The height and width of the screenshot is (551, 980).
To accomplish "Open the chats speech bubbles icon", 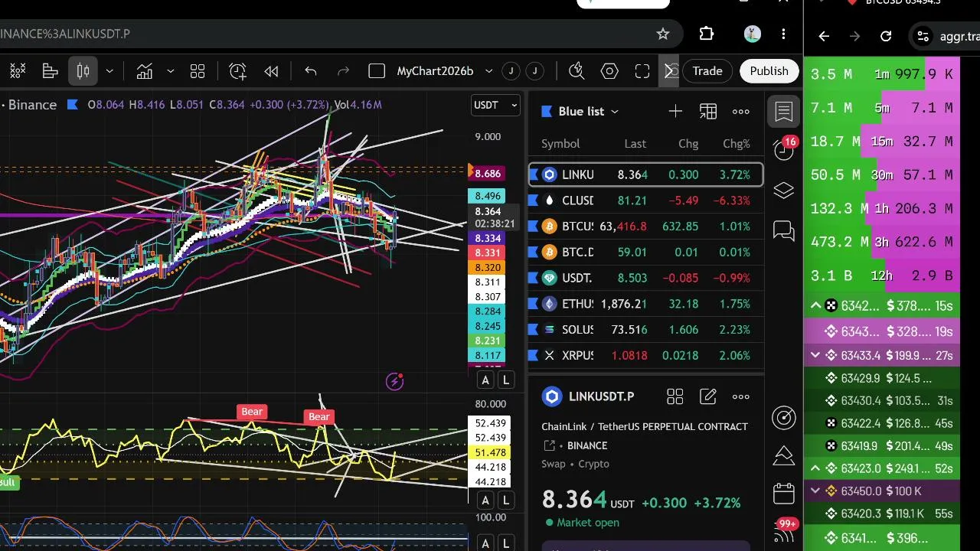I will coord(783,230).
